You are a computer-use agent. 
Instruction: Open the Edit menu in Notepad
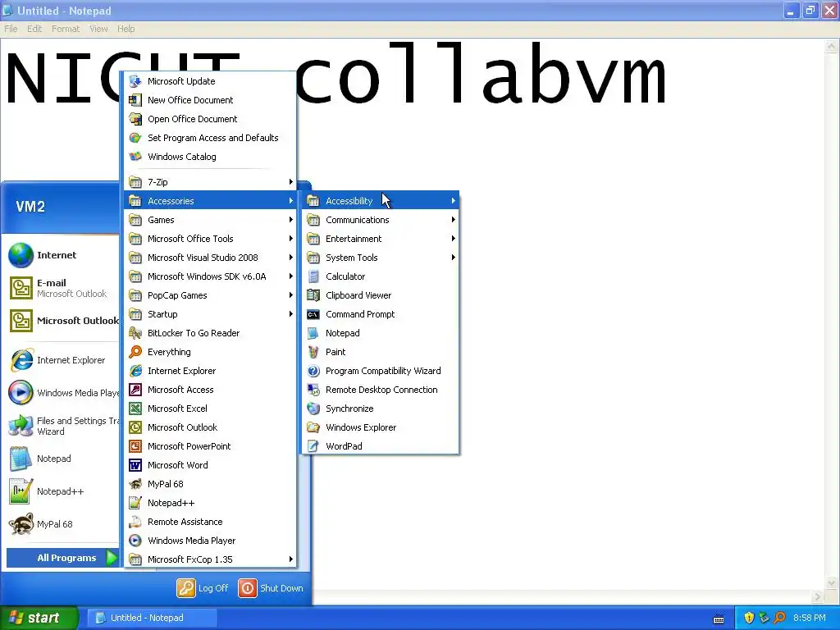[34, 29]
